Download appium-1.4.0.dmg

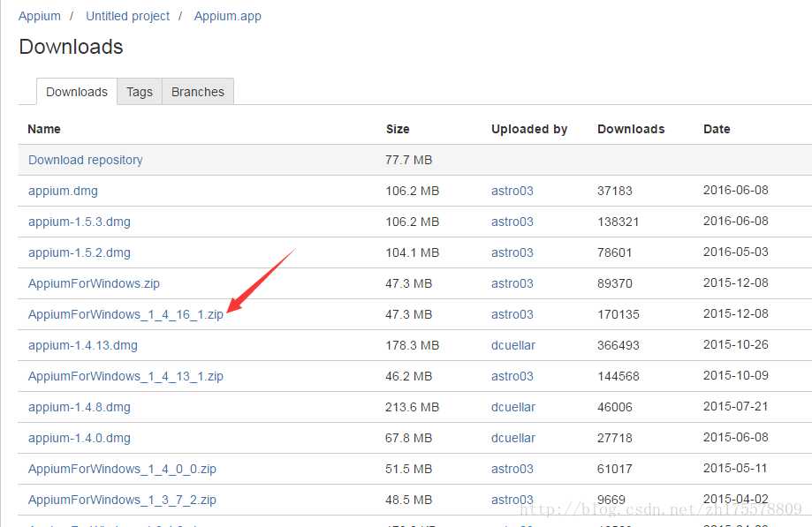click(x=80, y=438)
